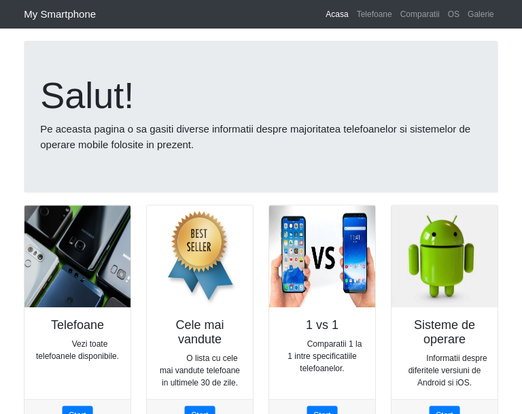Click the VS phones comparison image
Screen dimensions: 522x414
click(x=322, y=256)
